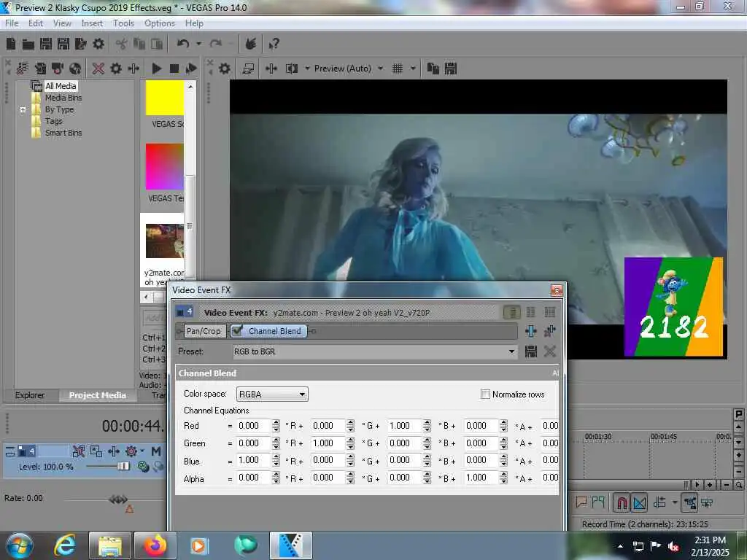Click the Save Preset disk icon
747x560 pixels.
pos(531,351)
